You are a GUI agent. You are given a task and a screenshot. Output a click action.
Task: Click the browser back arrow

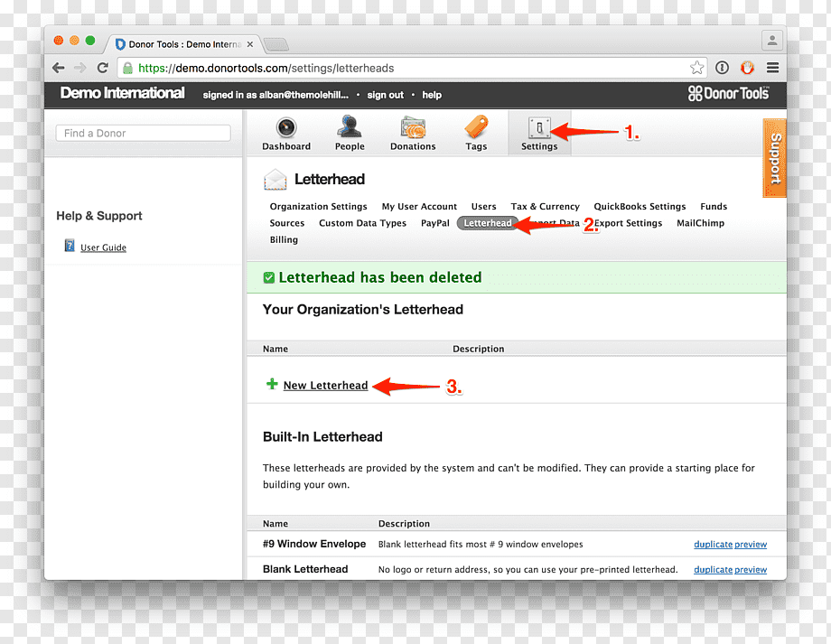59,68
